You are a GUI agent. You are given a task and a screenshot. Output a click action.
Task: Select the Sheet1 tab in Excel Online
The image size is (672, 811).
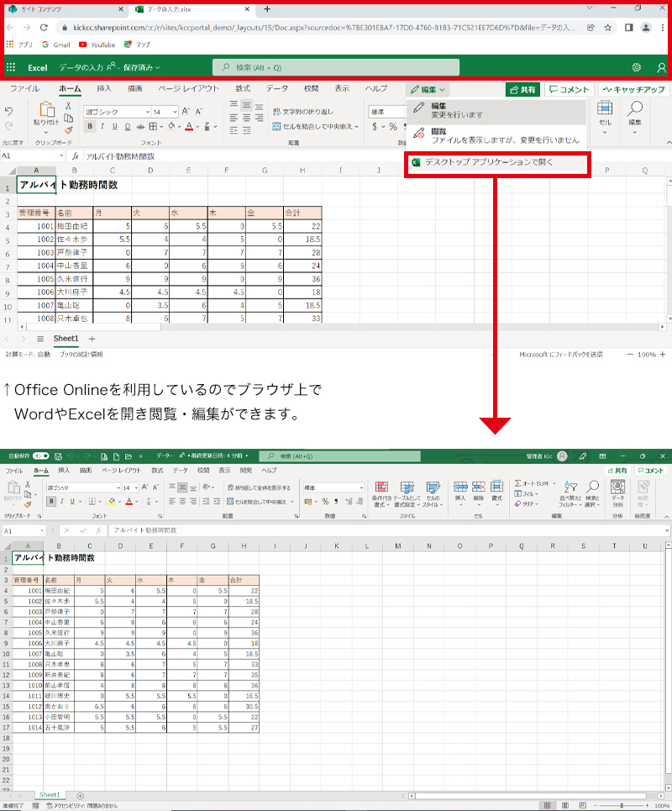[66, 339]
